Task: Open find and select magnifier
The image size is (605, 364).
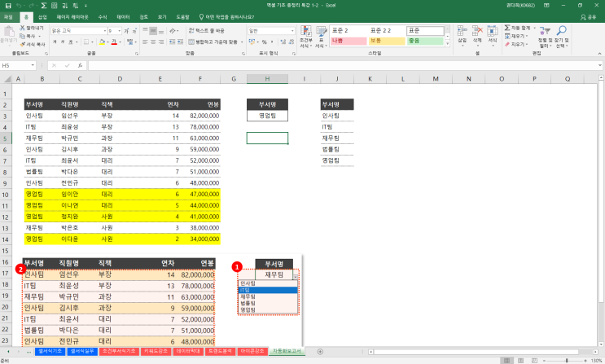Action: 561,37
